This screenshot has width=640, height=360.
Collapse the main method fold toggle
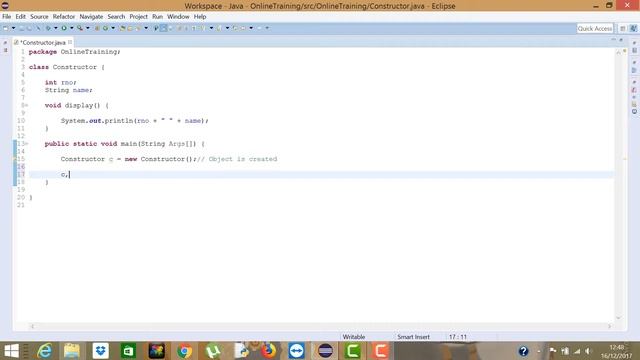(26, 144)
